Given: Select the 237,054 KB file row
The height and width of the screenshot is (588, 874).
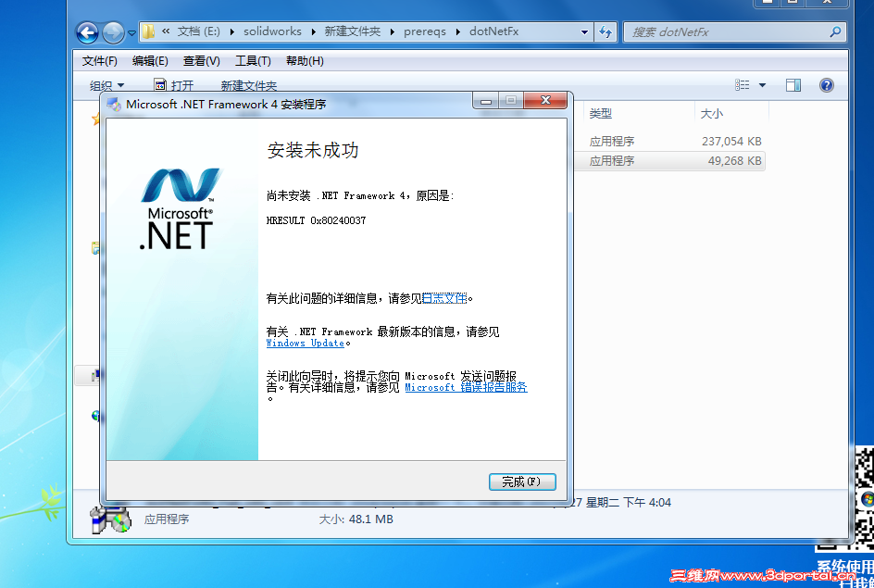Looking at the screenshot, I should coord(671,142).
